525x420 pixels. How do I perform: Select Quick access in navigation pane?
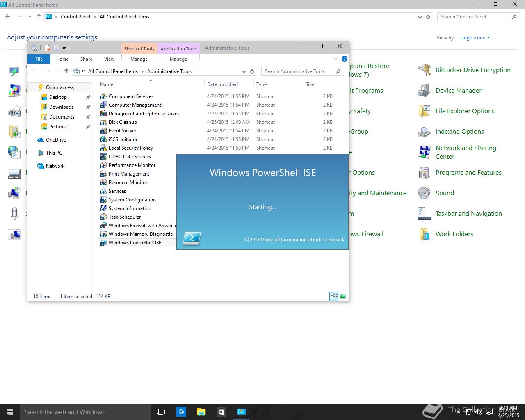[x=60, y=87]
